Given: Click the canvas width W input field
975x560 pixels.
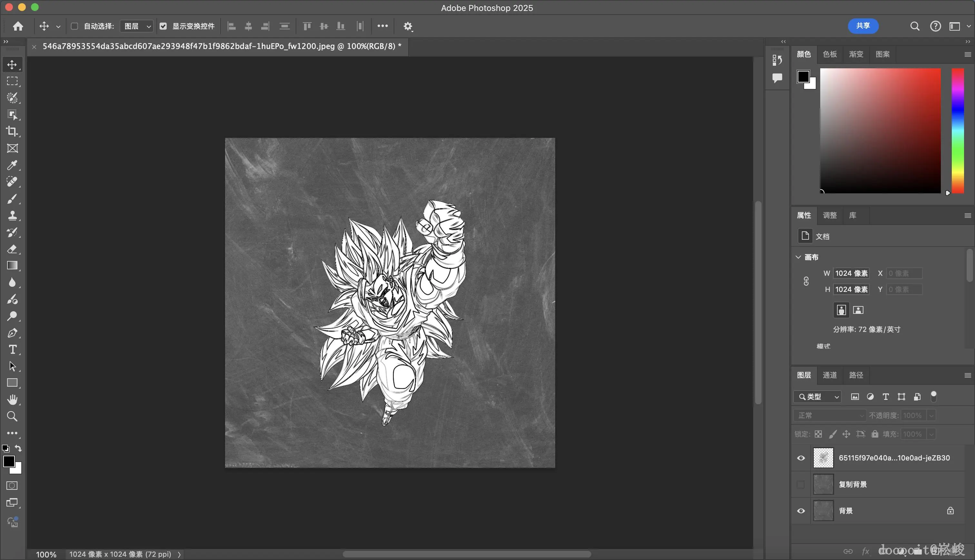Looking at the screenshot, I should (851, 274).
